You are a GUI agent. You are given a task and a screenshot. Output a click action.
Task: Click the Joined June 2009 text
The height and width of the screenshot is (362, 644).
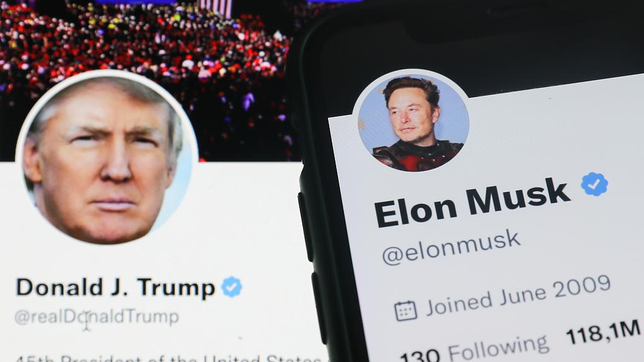coord(518,296)
